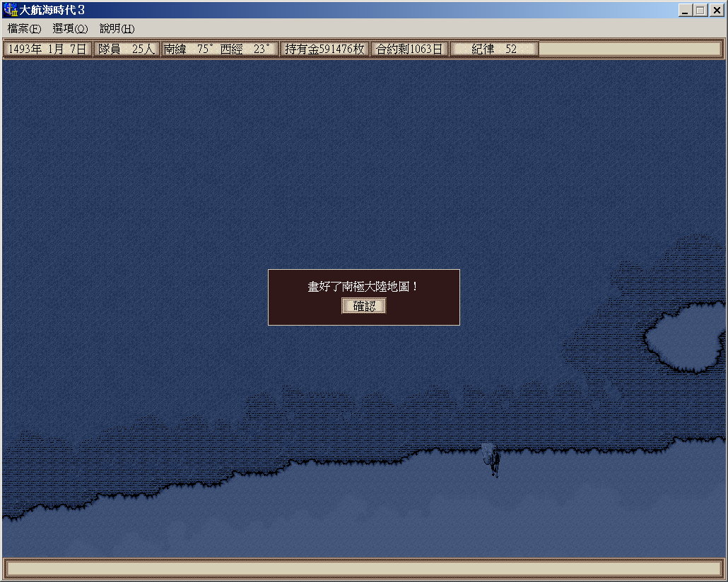Click the empty status panel right of 紀律
The width and height of the screenshot is (728, 582).
click(x=629, y=49)
